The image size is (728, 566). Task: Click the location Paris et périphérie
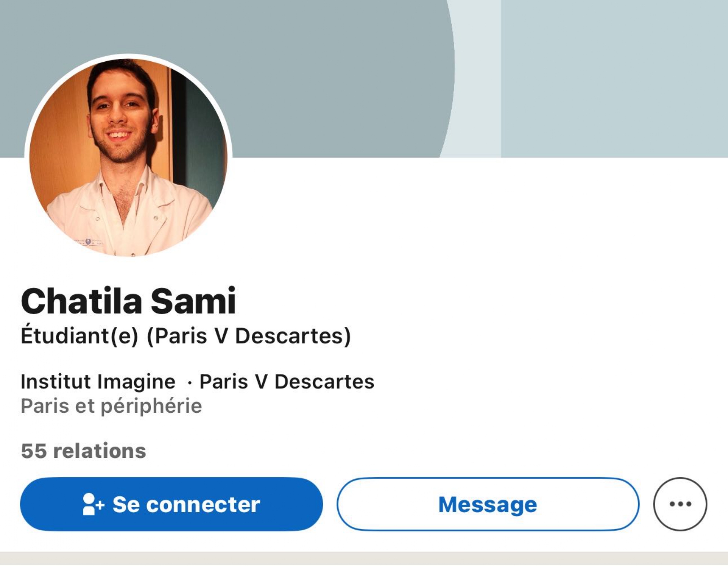[x=111, y=406]
